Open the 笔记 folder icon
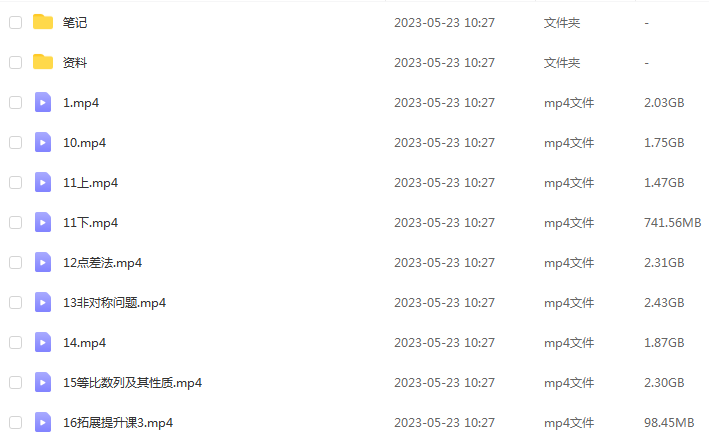Screen dimensions: 709x446 pos(43,22)
